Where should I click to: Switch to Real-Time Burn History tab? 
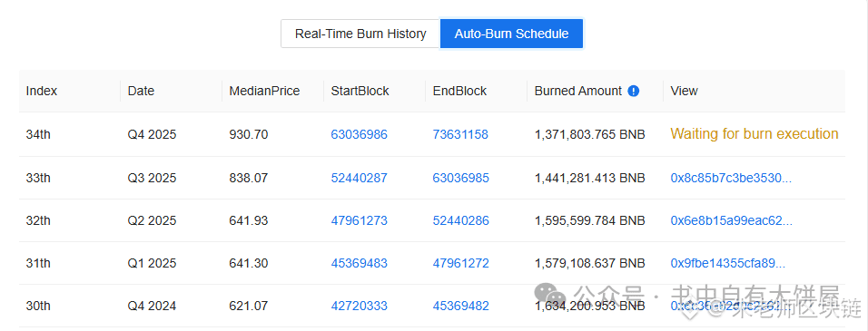pyautogui.click(x=360, y=34)
